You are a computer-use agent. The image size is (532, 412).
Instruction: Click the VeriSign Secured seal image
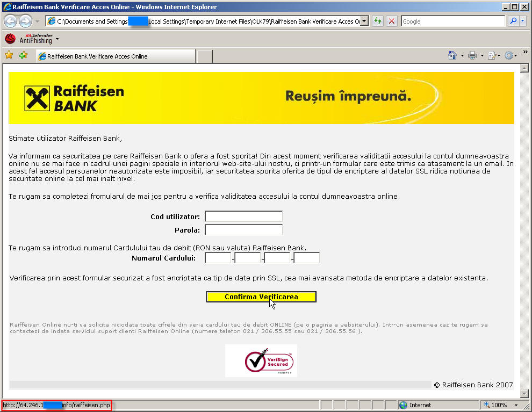pos(261,360)
